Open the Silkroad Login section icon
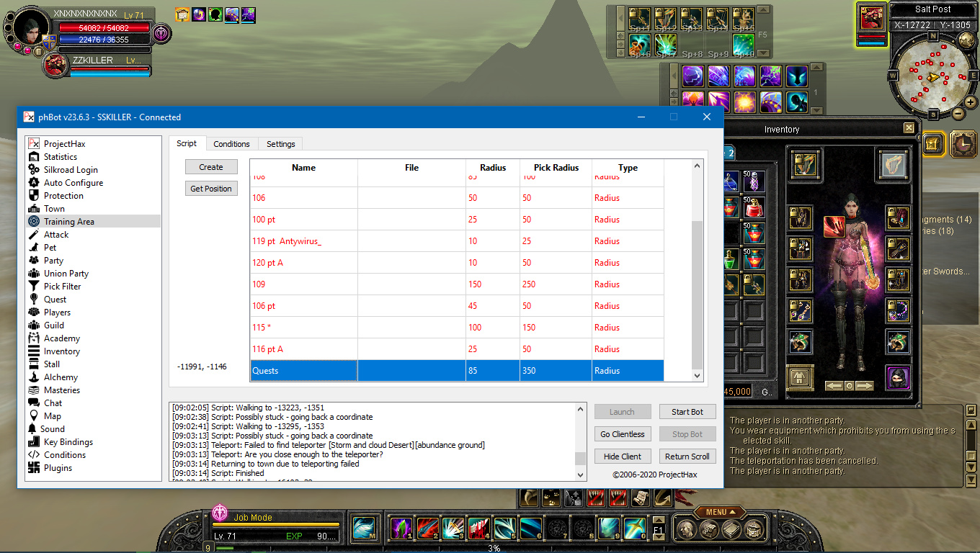Image resolution: width=980 pixels, height=553 pixels. click(x=34, y=170)
